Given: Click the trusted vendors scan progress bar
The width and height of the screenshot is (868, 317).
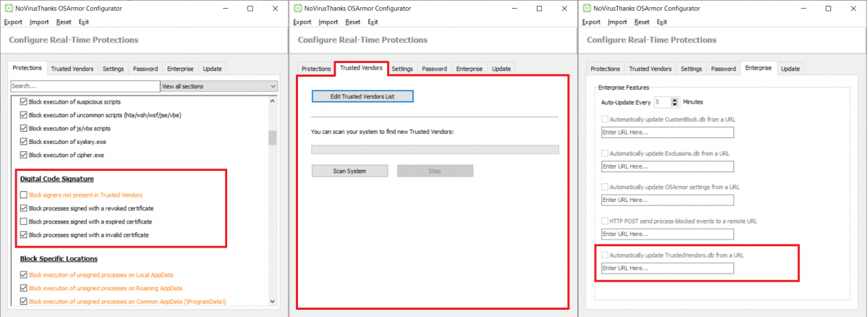Looking at the screenshot, I should point(435,149).
